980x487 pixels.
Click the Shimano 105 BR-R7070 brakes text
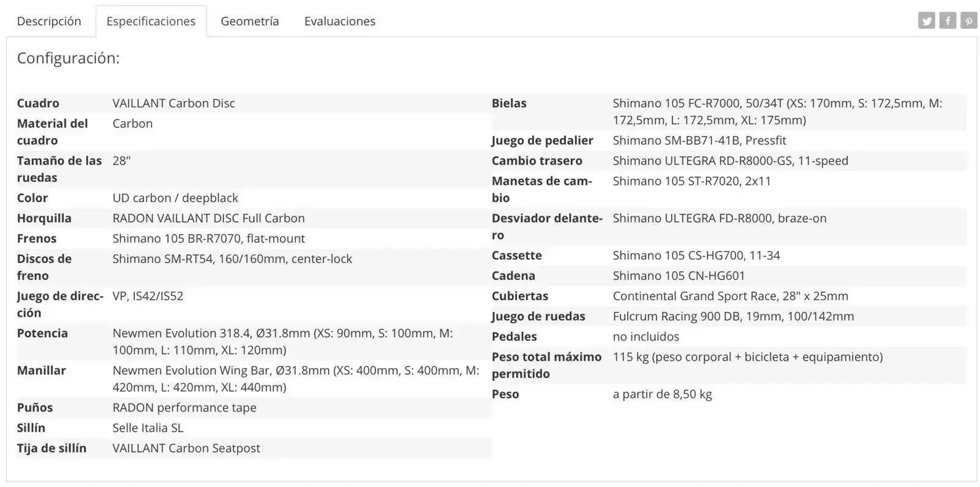(x=208, y=238)
